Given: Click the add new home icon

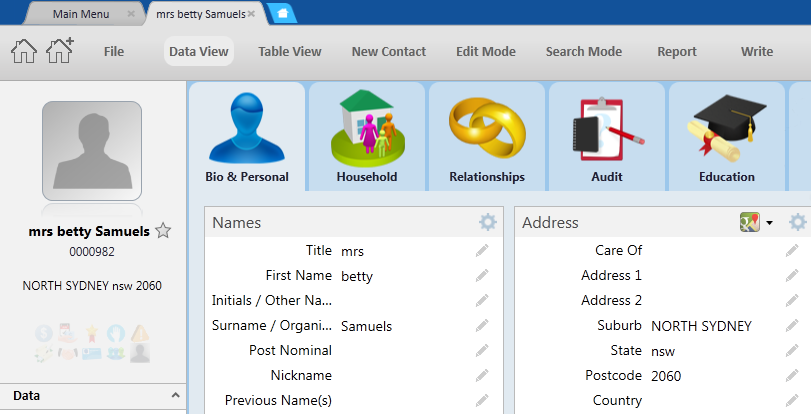Looking at the screenshot, I should (x=60, y=52).
